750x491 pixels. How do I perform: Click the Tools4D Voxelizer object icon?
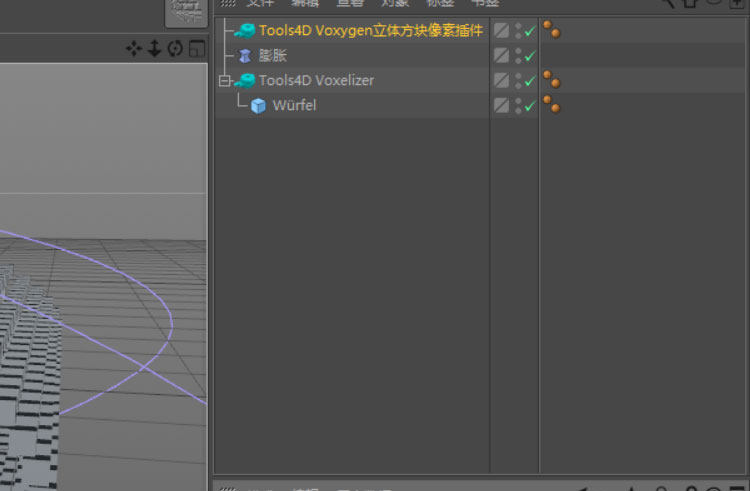coord(245,81)
